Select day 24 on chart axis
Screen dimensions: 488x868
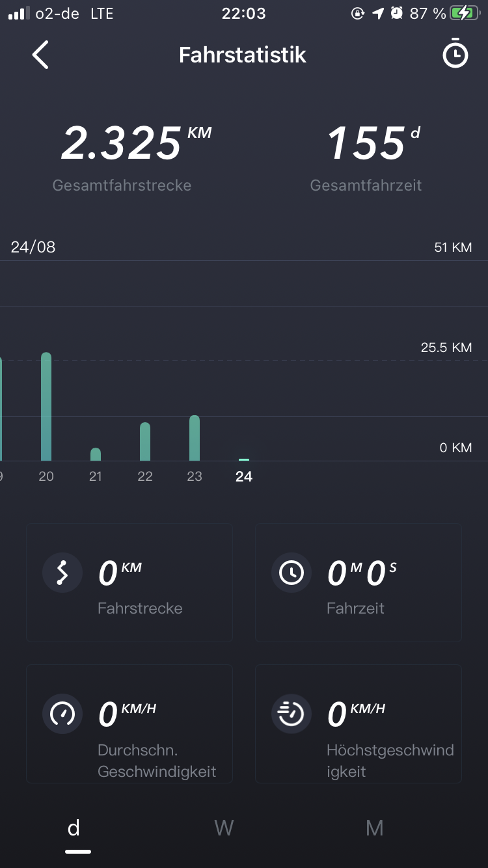(244, 476)
